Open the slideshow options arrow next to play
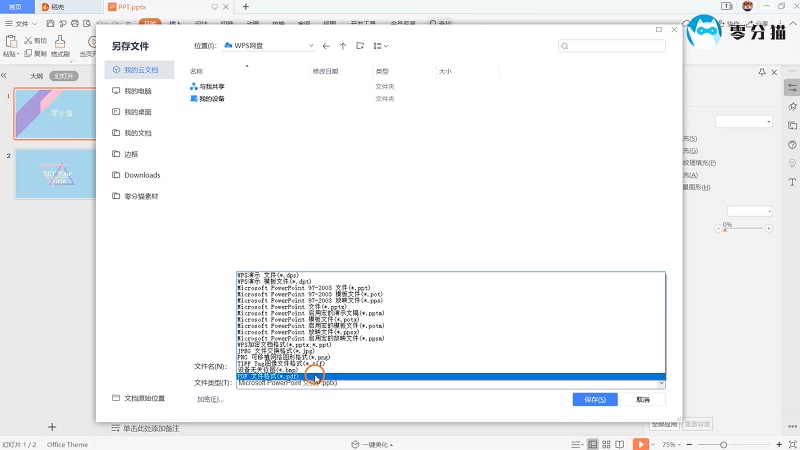Image resolution: width=800 pixels, height=450 pixels. [x=653, y=444]
